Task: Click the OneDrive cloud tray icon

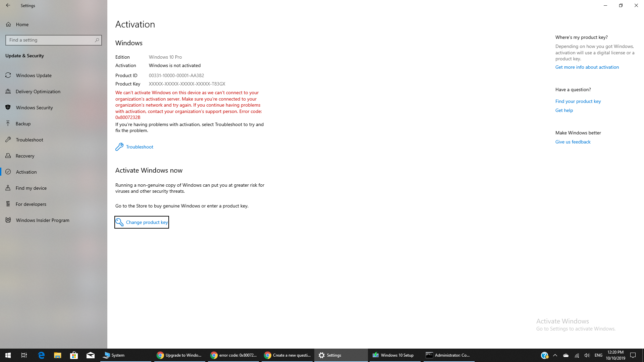Action: [566, 355]
